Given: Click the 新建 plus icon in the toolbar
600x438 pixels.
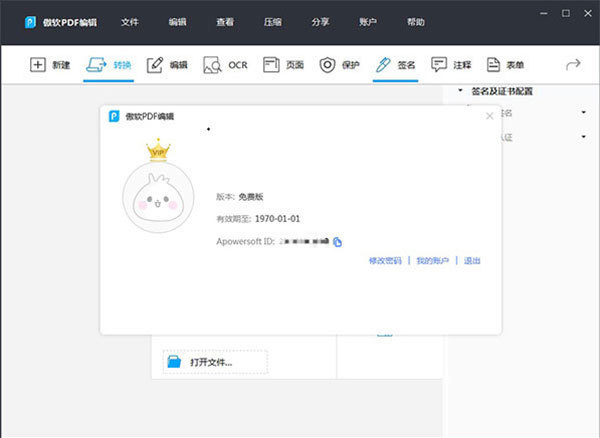Looking at the screenshot, I should pyautogui.click(x=38, y=65).
